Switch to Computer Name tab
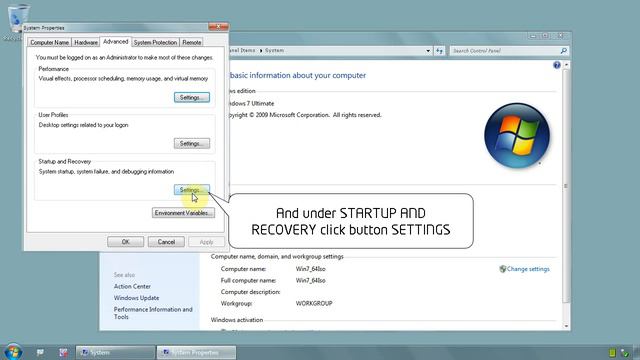Image resolution: width=640 pixels, height=360 pixels. tap(49, 42)
